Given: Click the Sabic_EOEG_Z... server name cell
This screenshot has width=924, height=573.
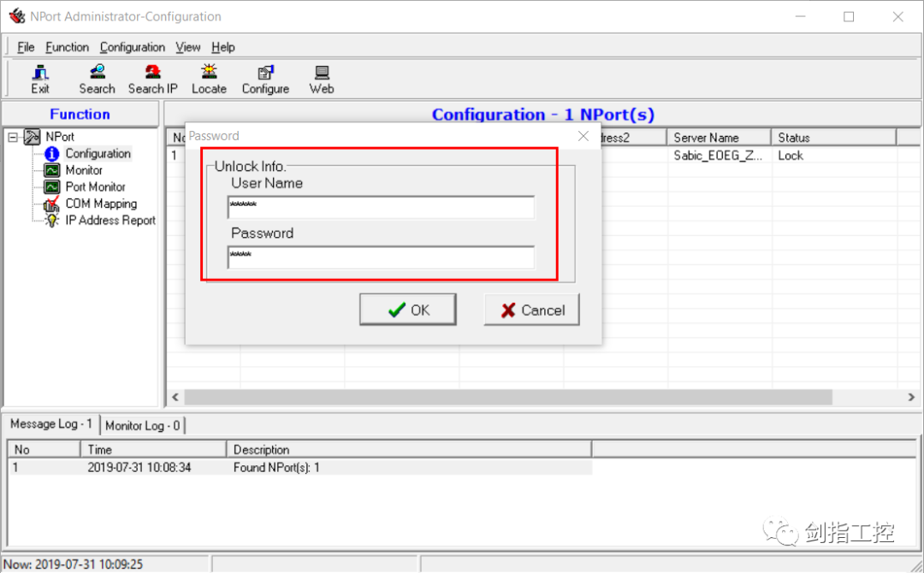Looking at the screenshot, I should (719, 156).
